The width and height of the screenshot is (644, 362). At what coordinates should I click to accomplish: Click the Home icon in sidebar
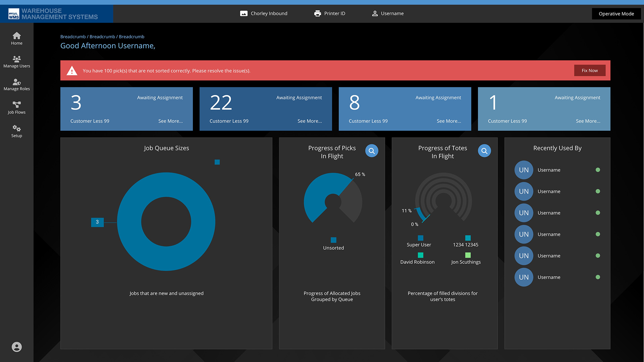pyautogui.click(x=16, y=36)
